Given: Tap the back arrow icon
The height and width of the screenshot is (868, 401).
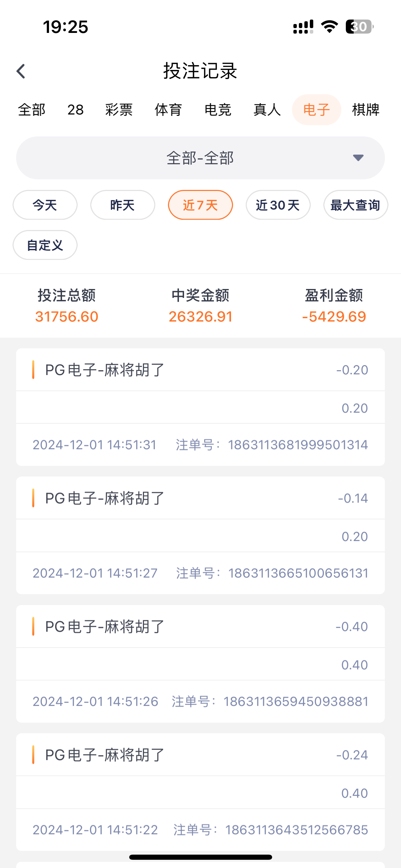Looking at the screenshot, I should point(21,71).
